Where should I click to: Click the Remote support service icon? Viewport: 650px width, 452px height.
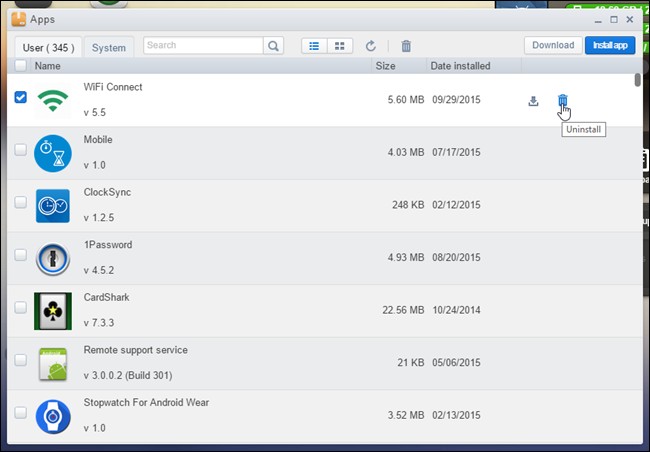(53, 364)
